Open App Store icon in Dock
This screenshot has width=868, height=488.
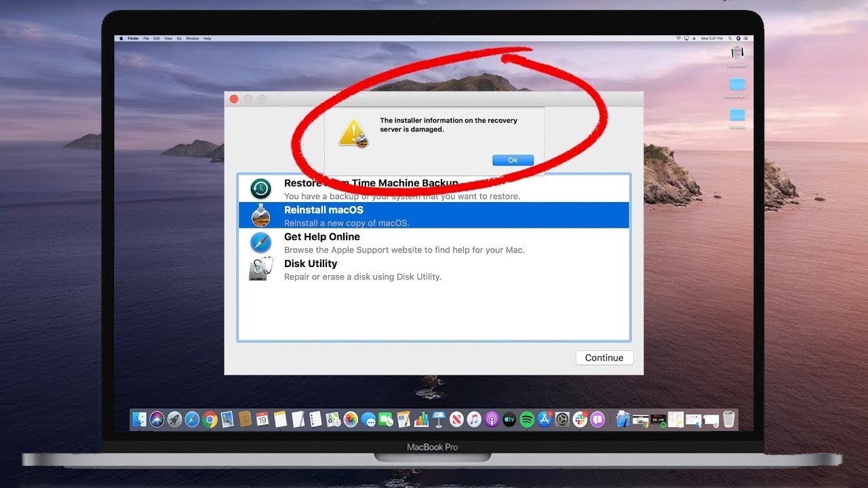click(545, 420)
